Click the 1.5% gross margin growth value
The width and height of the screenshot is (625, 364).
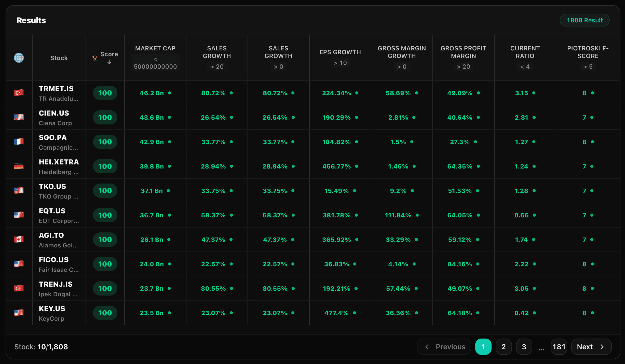398,142
